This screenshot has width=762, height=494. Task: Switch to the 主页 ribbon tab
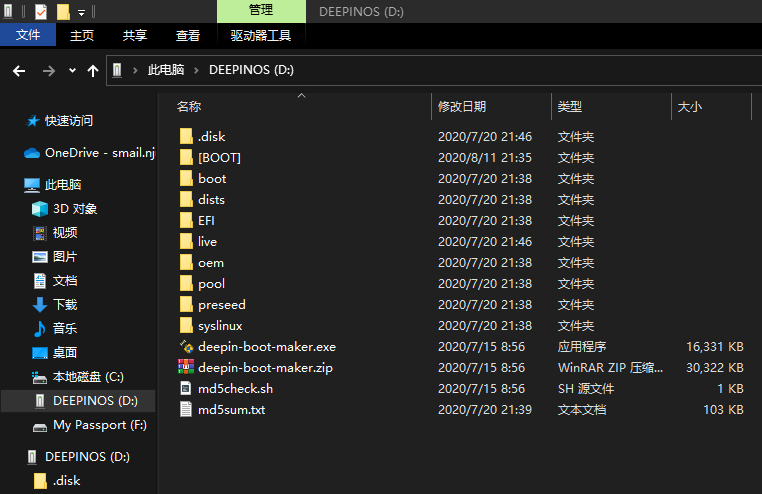[82, 35]
